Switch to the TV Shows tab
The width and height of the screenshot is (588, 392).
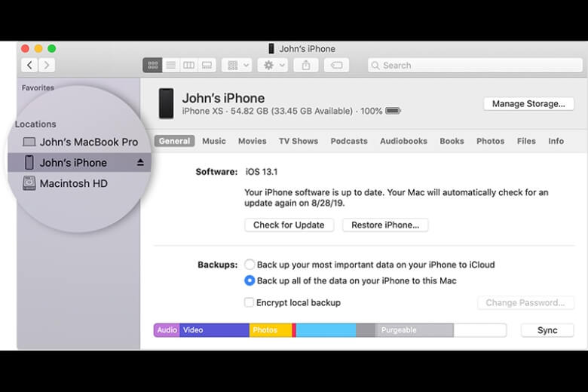[x=299, y=141]
